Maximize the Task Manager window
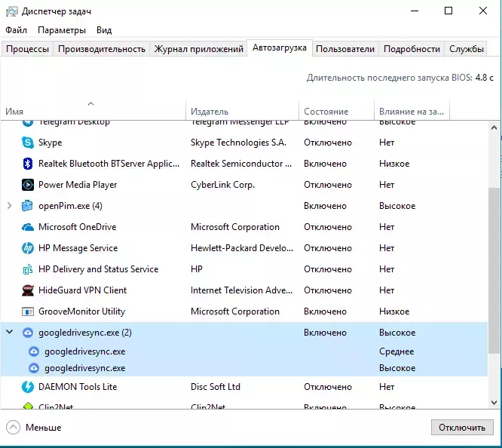This screenshot has width=502, height=448. pos(448,11)
